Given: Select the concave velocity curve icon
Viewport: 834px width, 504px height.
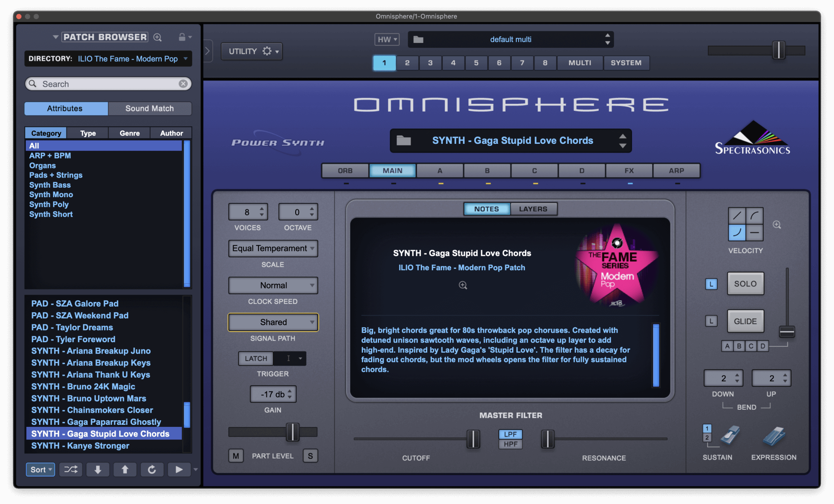Looking at the screenshot, I should pos(737,232).
